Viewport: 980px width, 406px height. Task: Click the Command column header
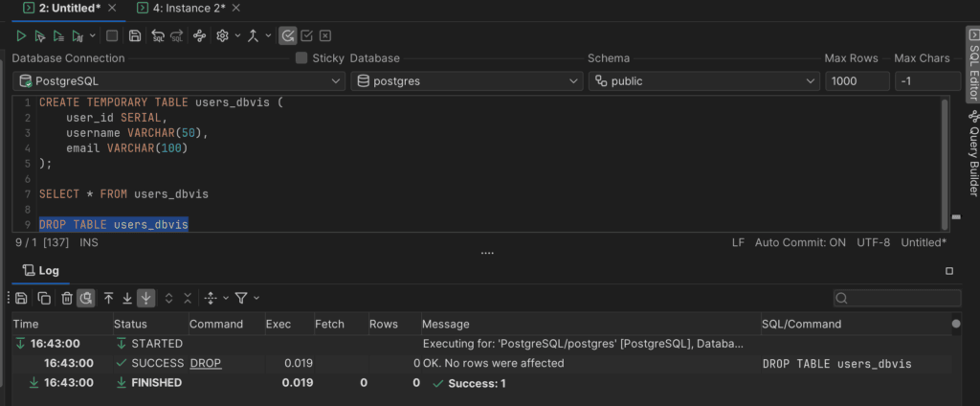pyautogui.click(x=226, y=324)
